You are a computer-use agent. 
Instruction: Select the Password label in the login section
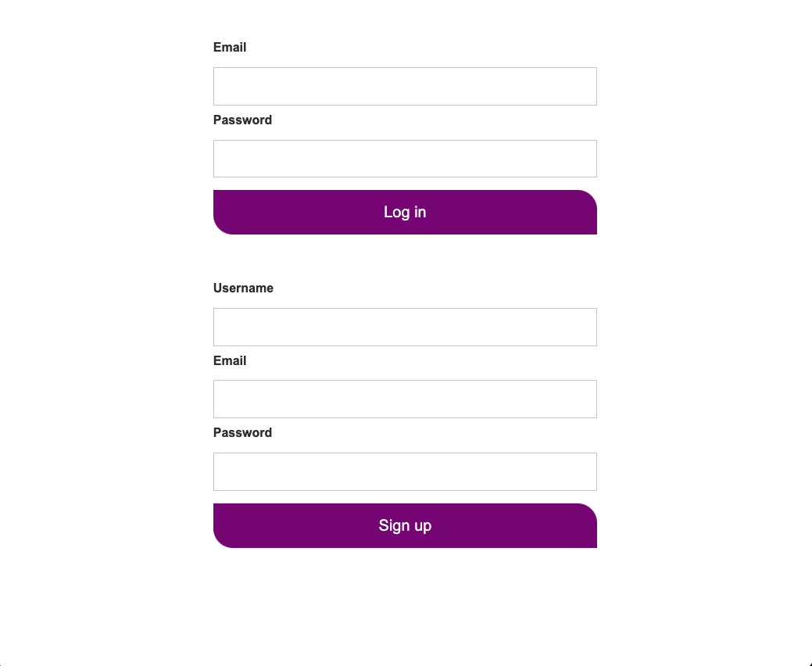click(242, 120)
